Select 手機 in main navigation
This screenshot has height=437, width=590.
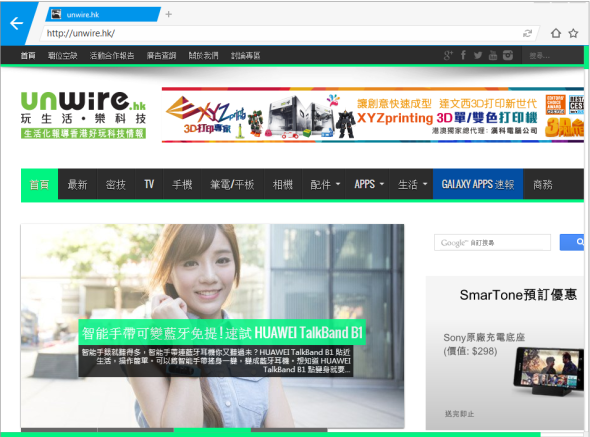pyautogui.click(x=182, y=184)
